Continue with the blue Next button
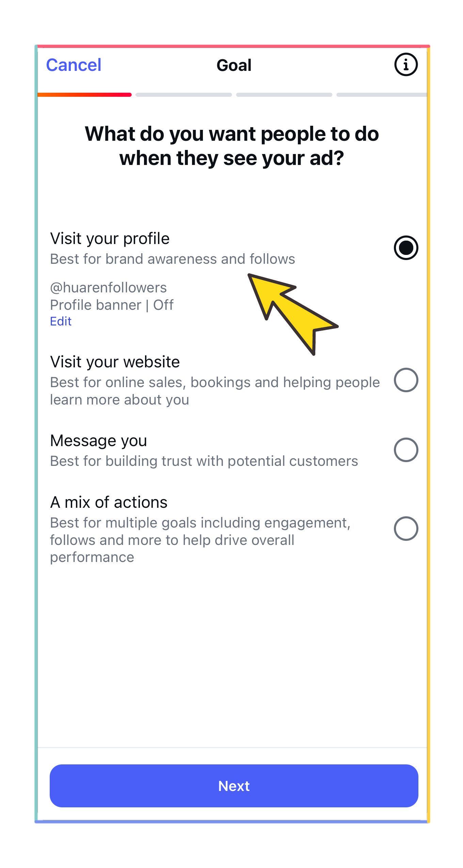The image size is (463, 868). [x=234, y=786]
